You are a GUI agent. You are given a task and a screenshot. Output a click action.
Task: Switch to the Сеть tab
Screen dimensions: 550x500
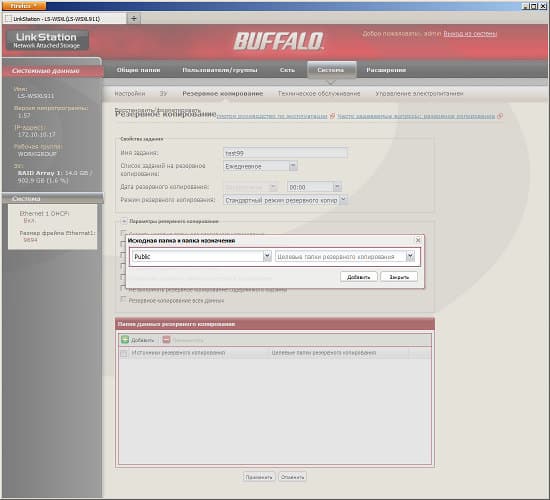tap(287, 70)
